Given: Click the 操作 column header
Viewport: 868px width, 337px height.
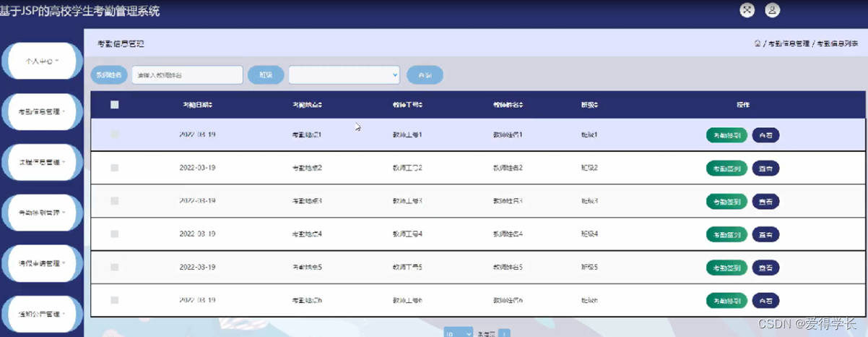Looking at the screenshot, I should tap(743, 105).
